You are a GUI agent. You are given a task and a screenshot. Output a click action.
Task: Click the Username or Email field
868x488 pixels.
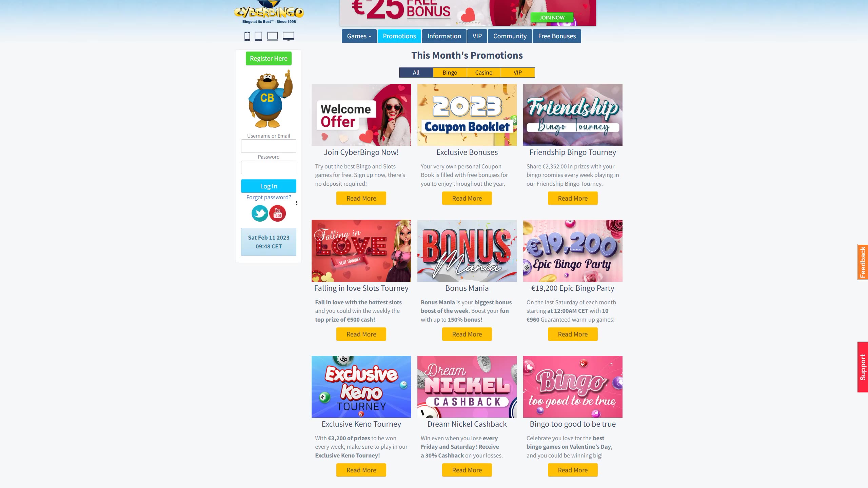coord(269,146)
